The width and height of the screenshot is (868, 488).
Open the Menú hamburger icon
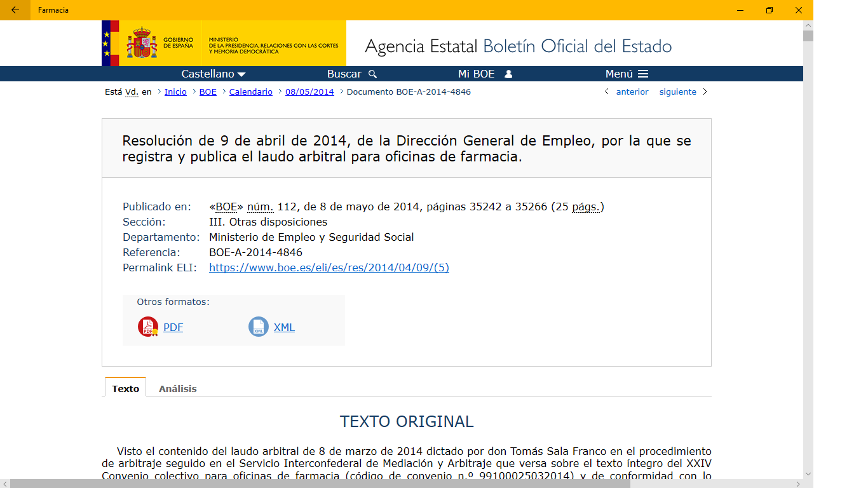[x=643, y=74]
